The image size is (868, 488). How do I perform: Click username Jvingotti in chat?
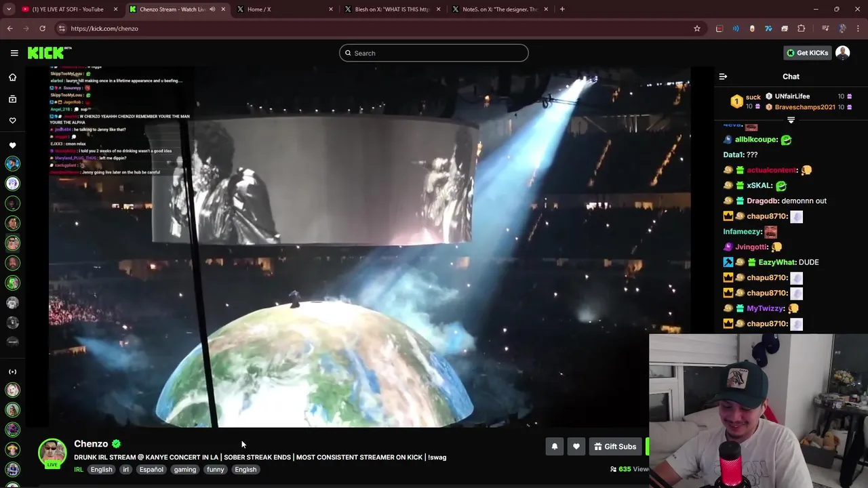[751, 247]
